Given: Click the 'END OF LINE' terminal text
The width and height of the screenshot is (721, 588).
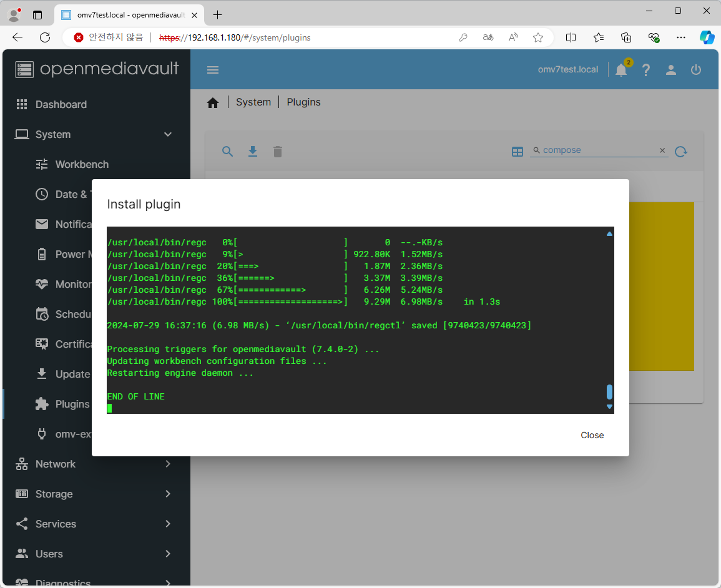Looking at the screenshot, I should coord(135,396).
